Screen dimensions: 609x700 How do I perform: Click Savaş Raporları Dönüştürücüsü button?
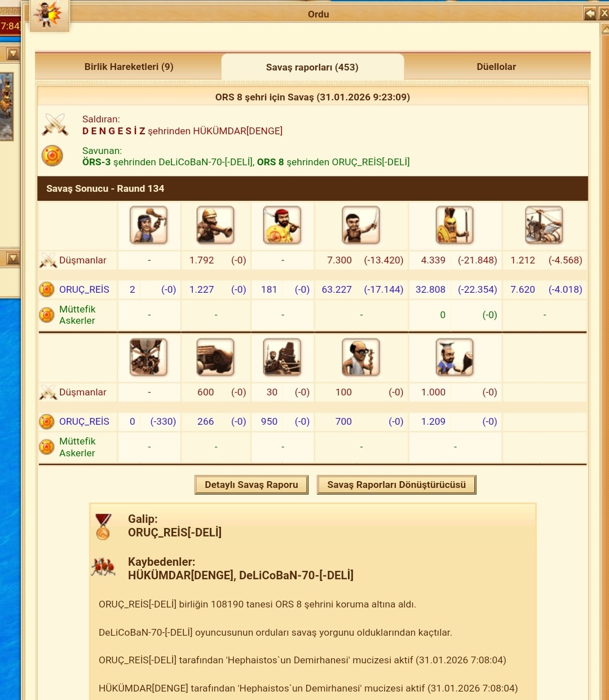click(396, 485)
